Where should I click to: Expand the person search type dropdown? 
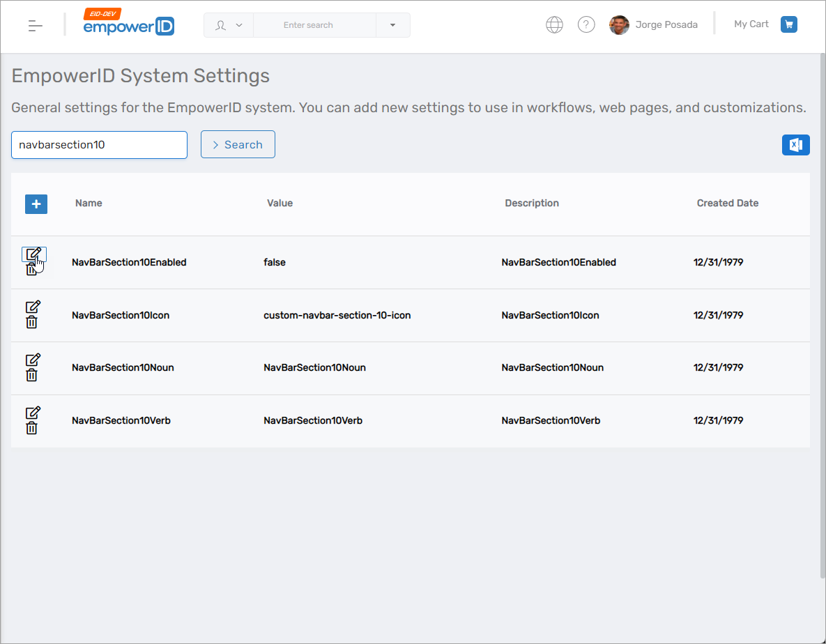click(229, 25)
